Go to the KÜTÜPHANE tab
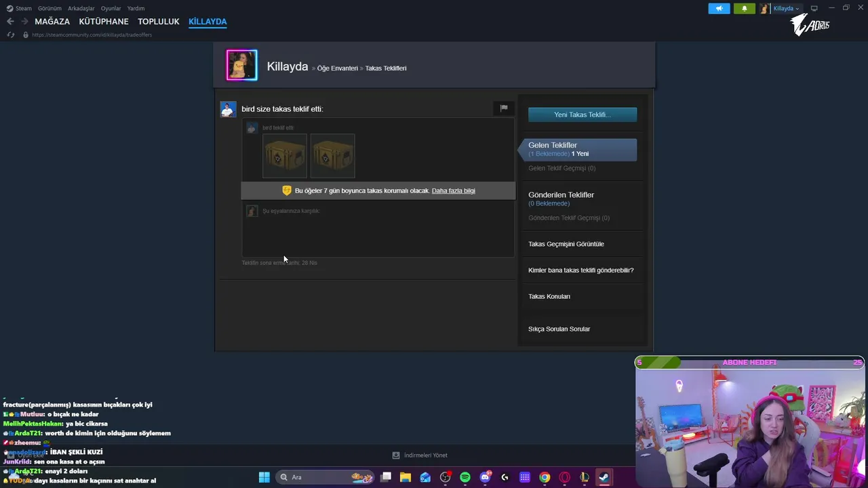Image resolution: width=868 pixels, height=488 pixels. (104, 22)
